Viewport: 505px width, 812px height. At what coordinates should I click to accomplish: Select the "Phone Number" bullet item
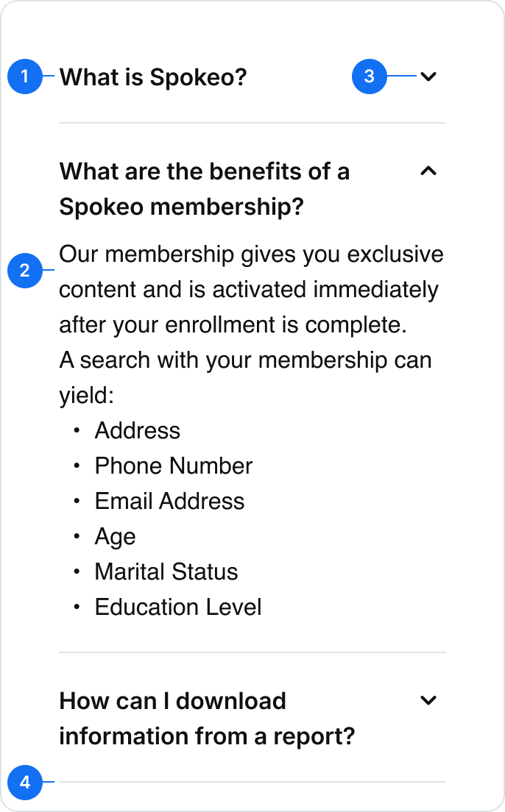click(173, 466)
